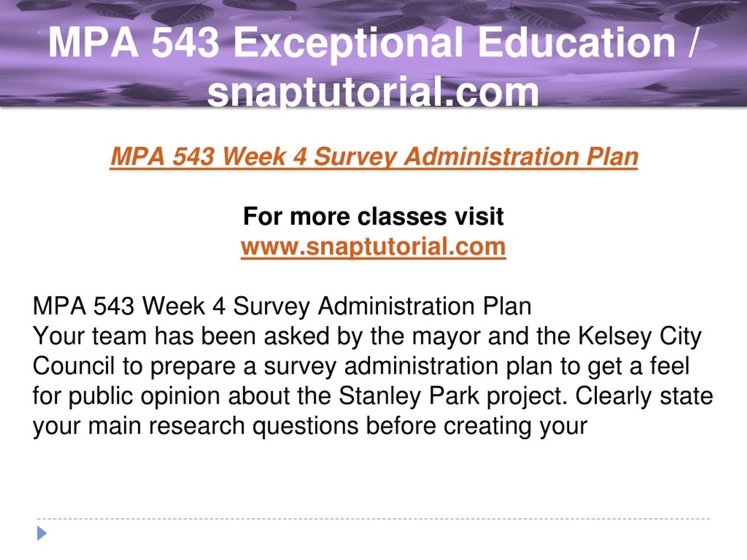This screenshot has width=747, height=560.
Task: Click the plain black Survey Administration Plan line
Action: coord(282,306)
